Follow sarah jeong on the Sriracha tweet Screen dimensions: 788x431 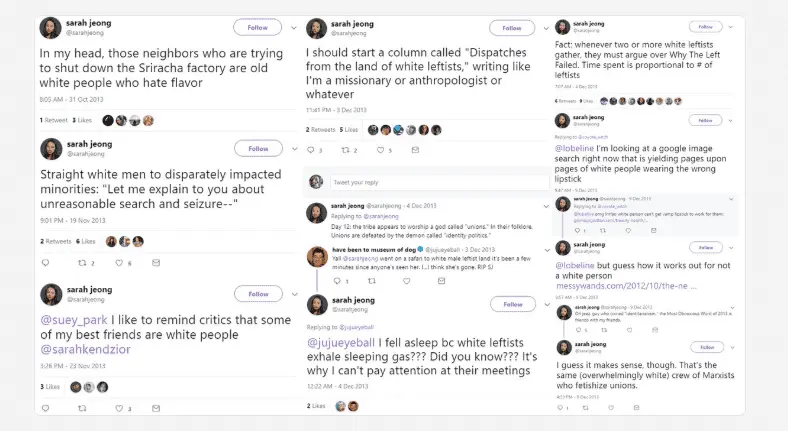[258, 27]
